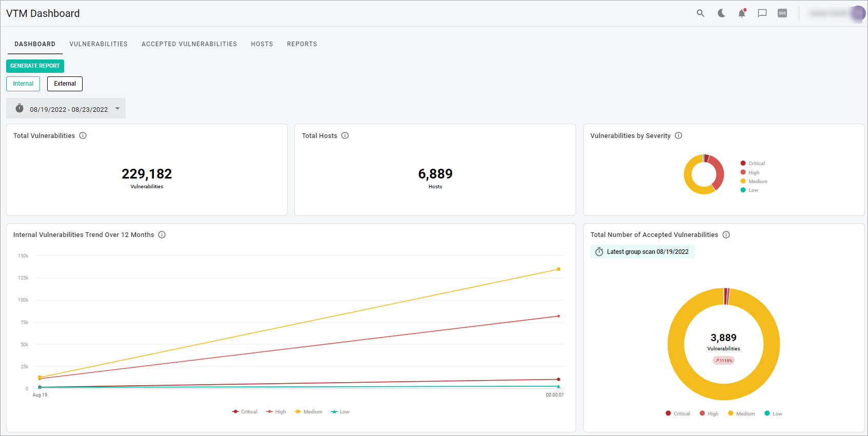Open the Vulnerabilities tab
This screenshot has width=868, height=436.
(98, 44)
